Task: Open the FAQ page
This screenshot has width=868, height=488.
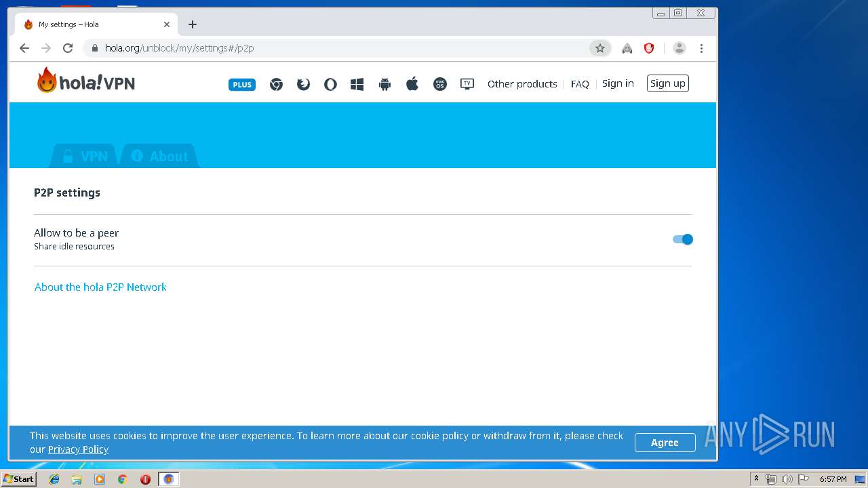Action: [580, 84]
